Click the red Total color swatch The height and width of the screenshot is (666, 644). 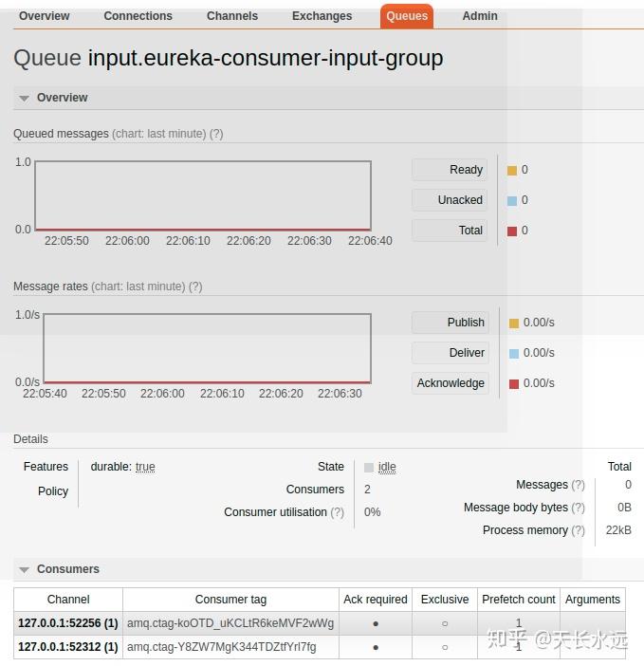[512, 231]
